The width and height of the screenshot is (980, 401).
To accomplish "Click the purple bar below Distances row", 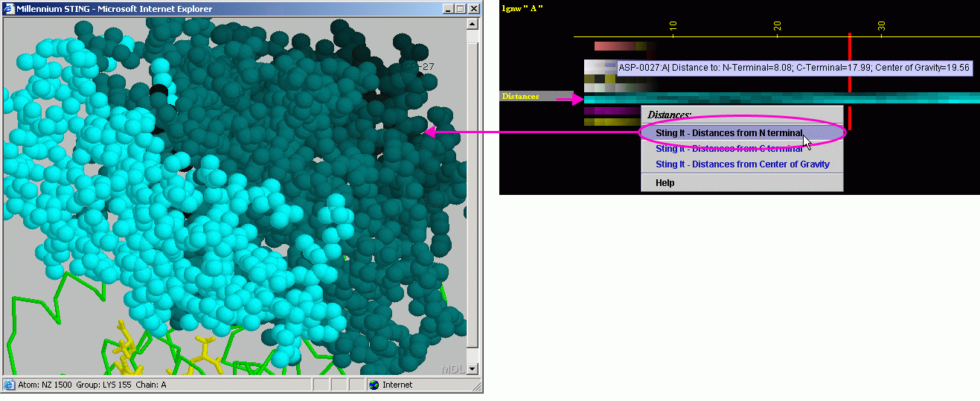I will [x=612, y=111].
